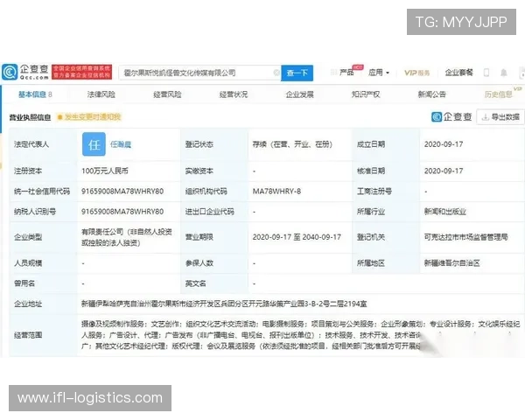Click the 营业执照信息 section heading

point(30,117)
